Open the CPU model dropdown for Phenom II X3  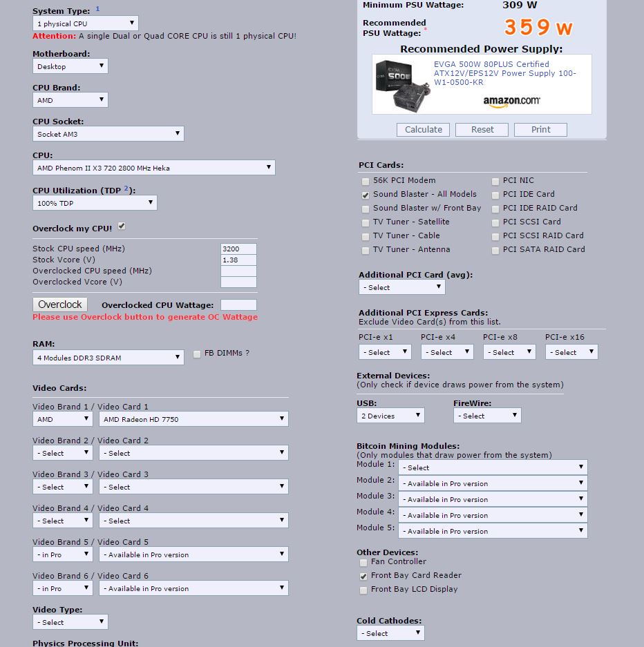click(153, 168)
